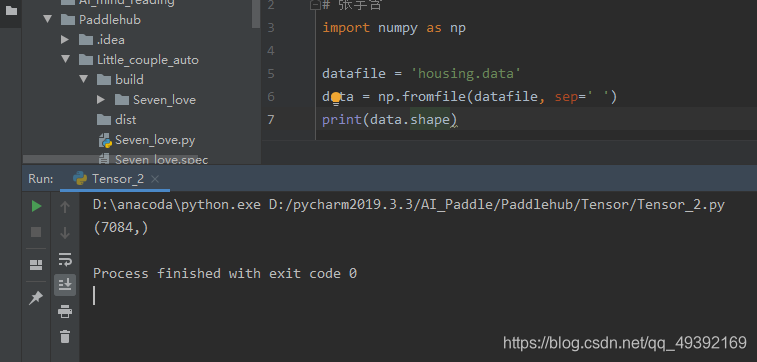Click 'import numpy as np' line
The image size is (757, 362).
[x=394, y=28]
